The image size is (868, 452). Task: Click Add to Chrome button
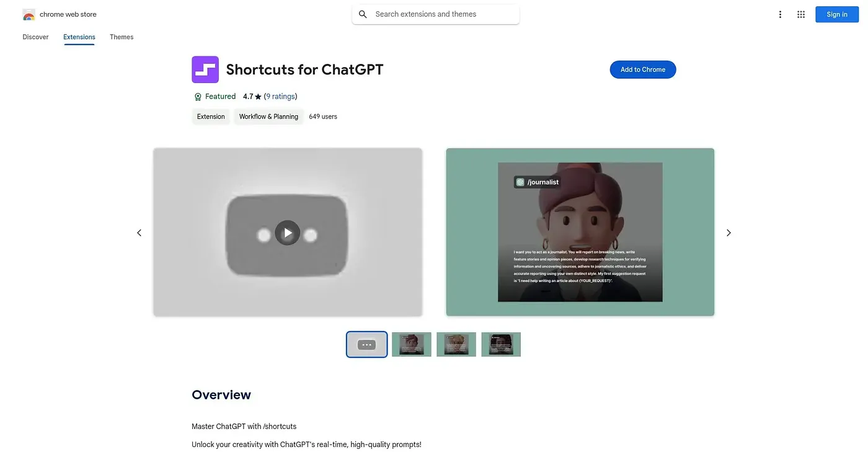[x=643, y=69]
